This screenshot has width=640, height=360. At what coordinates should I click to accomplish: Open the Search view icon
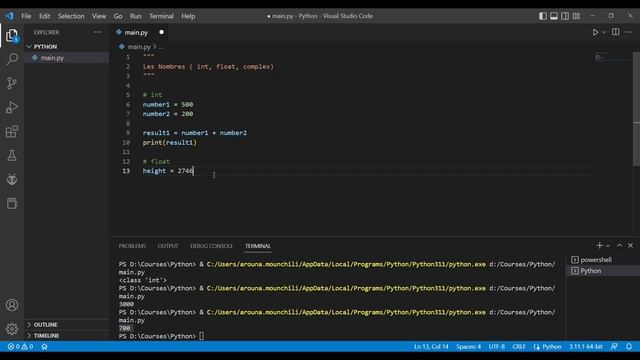tap(12, 59)
